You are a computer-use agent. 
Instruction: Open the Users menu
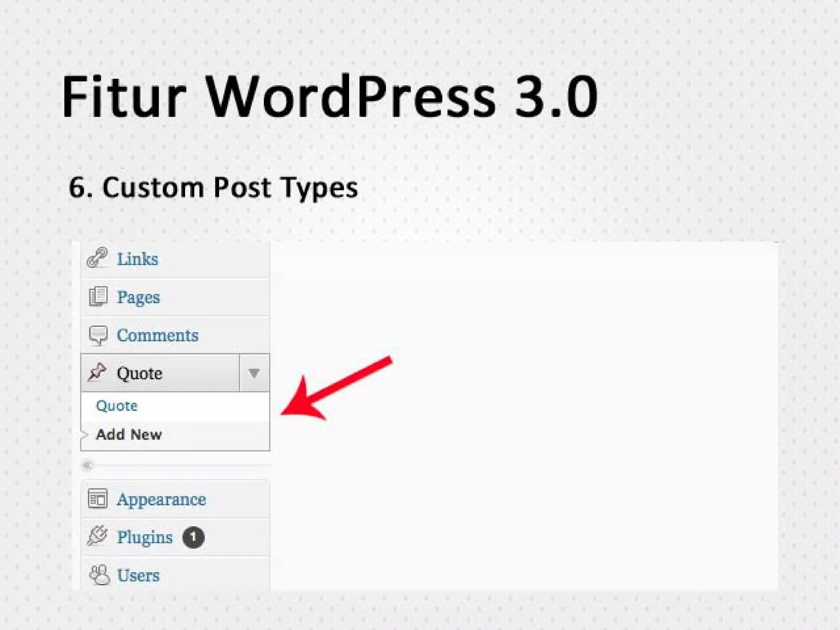tap(138, 575)
